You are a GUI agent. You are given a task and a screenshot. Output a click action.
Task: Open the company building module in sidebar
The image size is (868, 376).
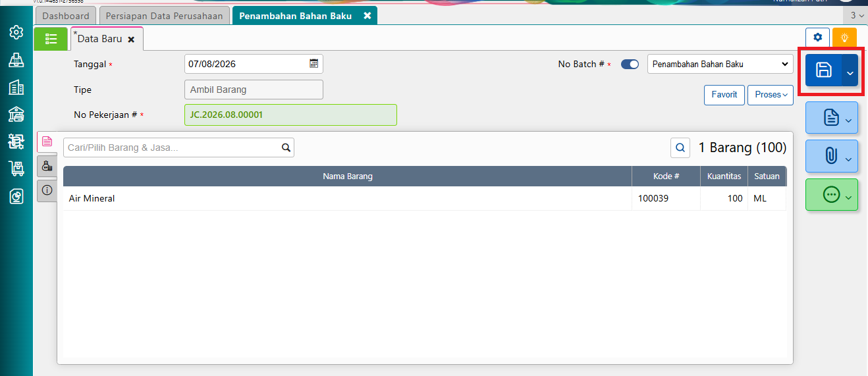point(16,88)
